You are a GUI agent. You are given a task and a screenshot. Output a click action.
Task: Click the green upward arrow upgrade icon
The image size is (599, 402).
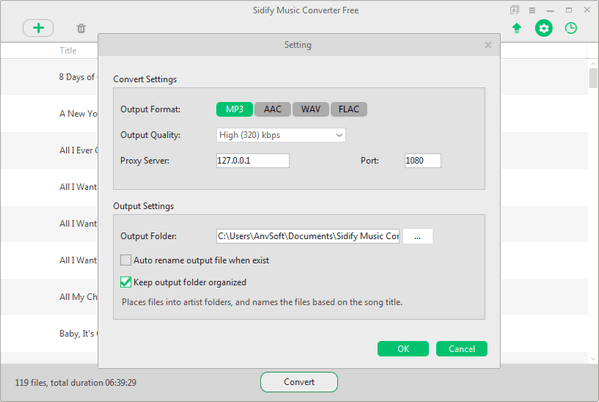coord(517,28)
